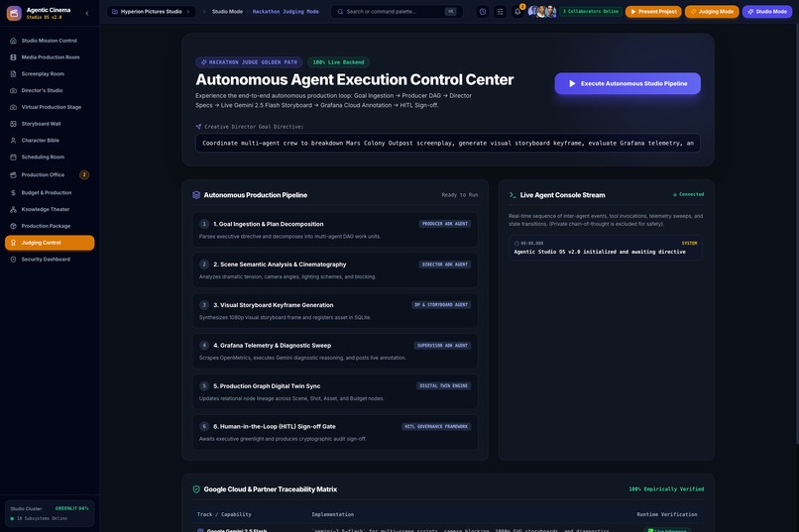Click the 100% Empirically Verified label

pyautogui.click(x=666, y=489)
